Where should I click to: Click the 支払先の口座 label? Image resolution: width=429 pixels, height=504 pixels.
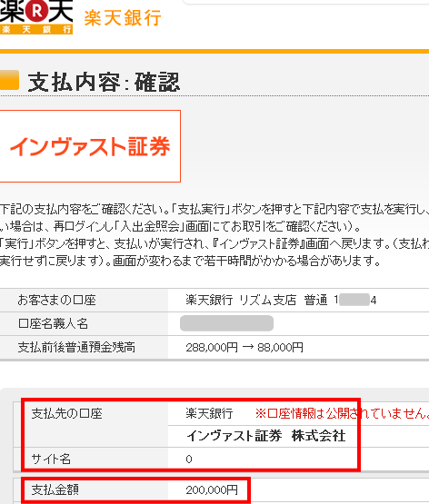[x=67, y=414]
